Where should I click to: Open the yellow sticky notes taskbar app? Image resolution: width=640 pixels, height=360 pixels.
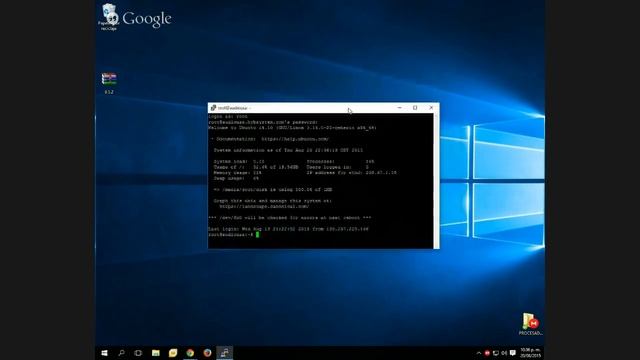(x=173, y=353)
